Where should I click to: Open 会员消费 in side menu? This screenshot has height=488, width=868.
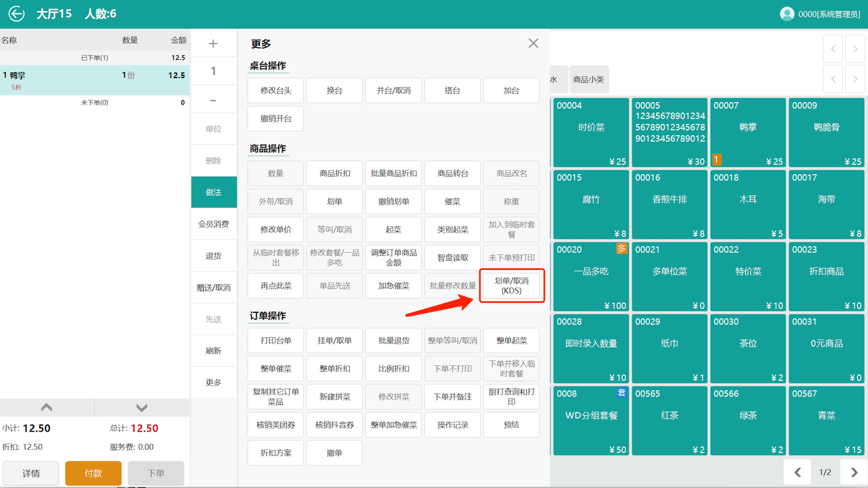214,224
